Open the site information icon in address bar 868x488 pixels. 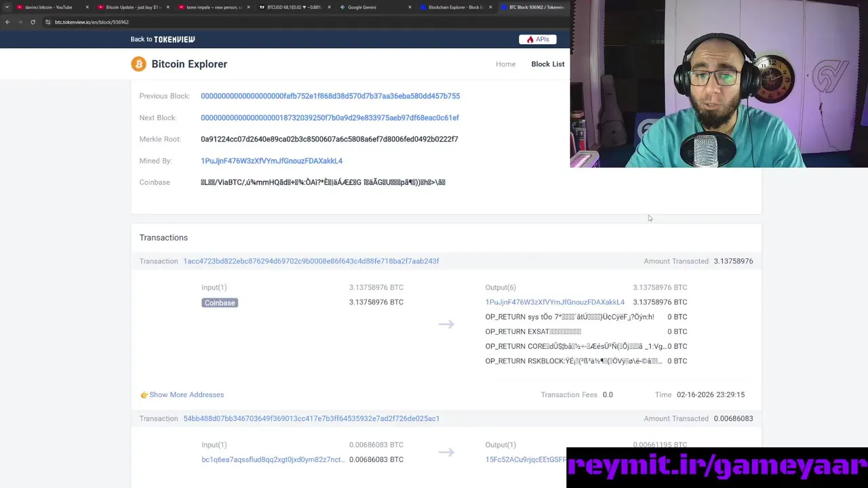(x=48, y=22)
